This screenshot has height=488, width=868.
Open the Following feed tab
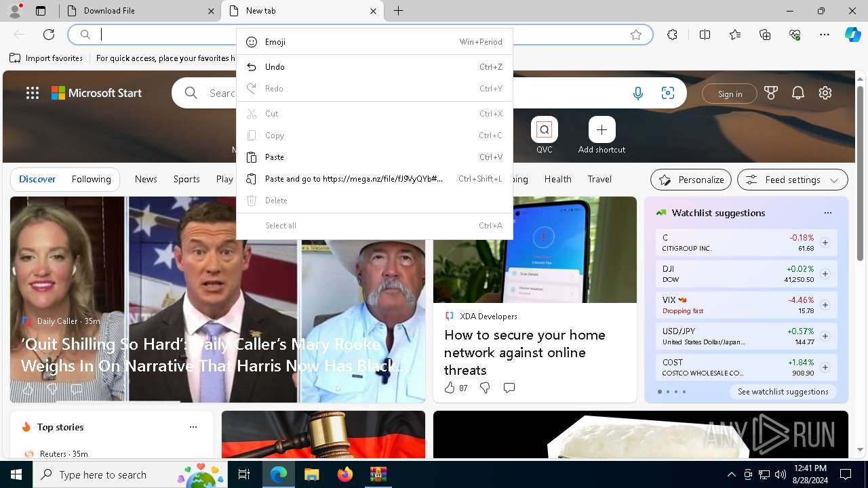tap(92, 179)
